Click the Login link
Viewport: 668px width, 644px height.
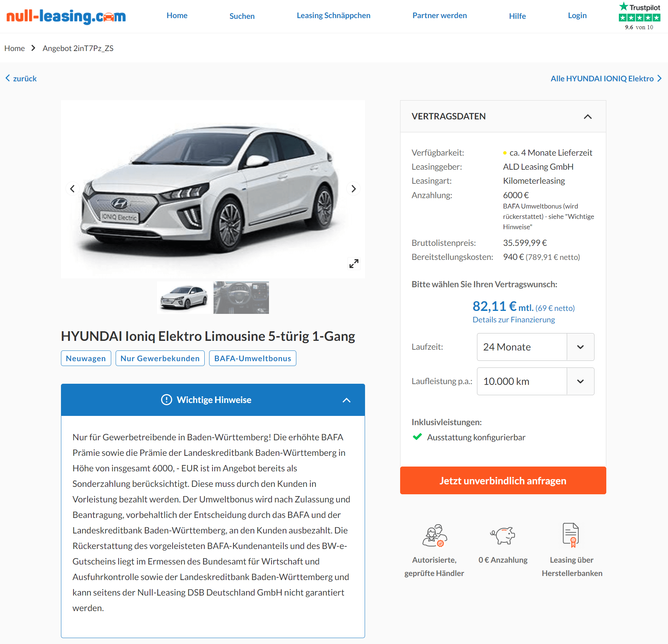[x=577, y=16]
